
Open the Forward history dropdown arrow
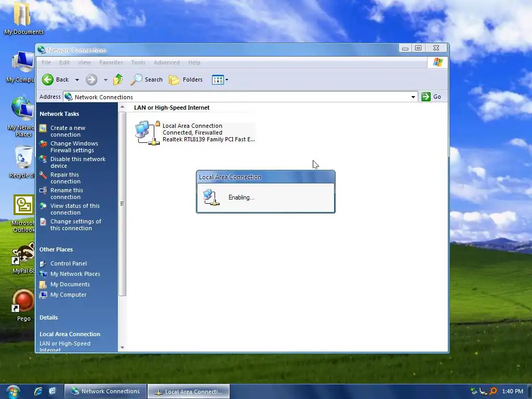click(x=105, y=79)
